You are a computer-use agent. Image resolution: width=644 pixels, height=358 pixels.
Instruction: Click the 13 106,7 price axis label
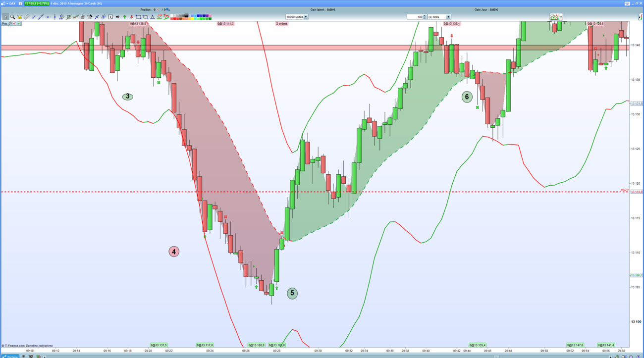click(x=637, y=275)
